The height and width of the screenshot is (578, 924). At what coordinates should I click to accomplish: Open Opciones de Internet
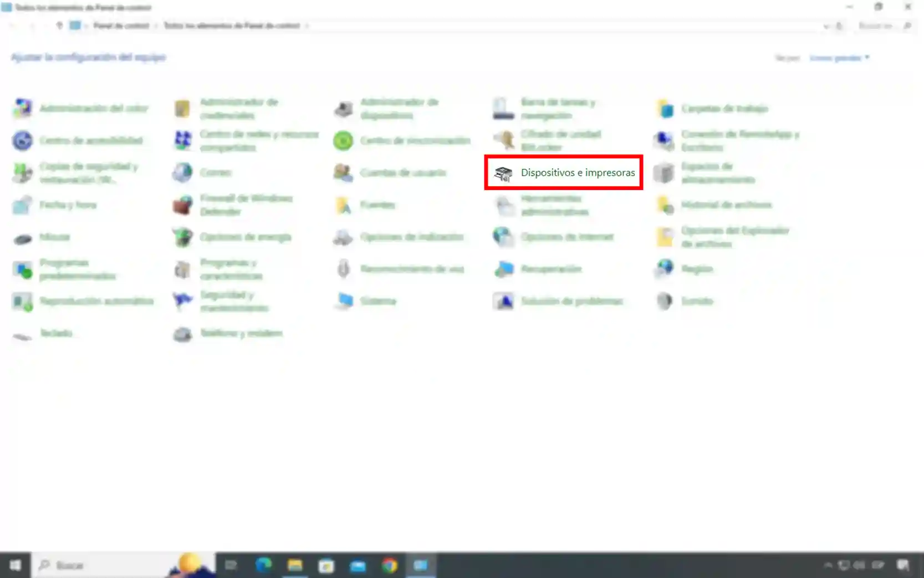(566, 237)
